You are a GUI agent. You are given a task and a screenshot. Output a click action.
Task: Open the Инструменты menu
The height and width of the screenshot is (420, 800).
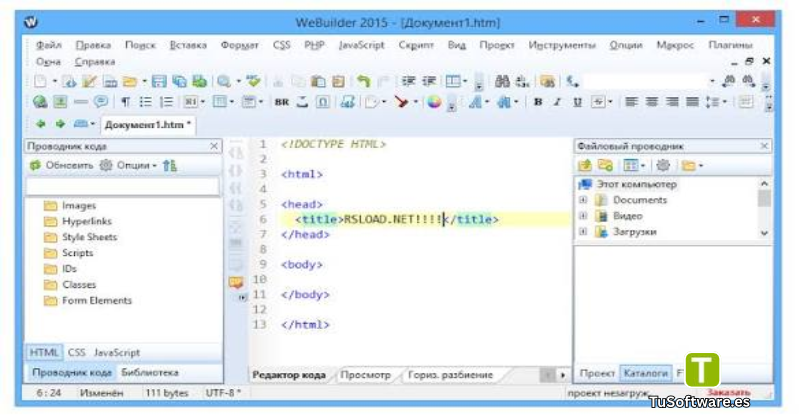[562, 45]
